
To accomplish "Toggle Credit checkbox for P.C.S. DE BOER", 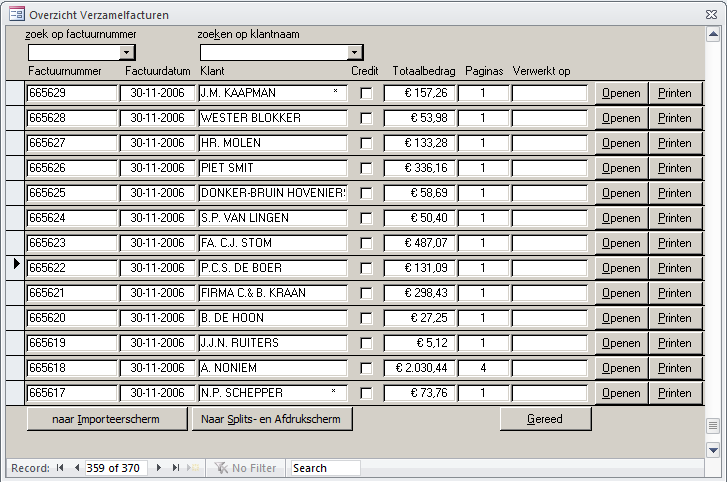I will [x=366, y=268].
